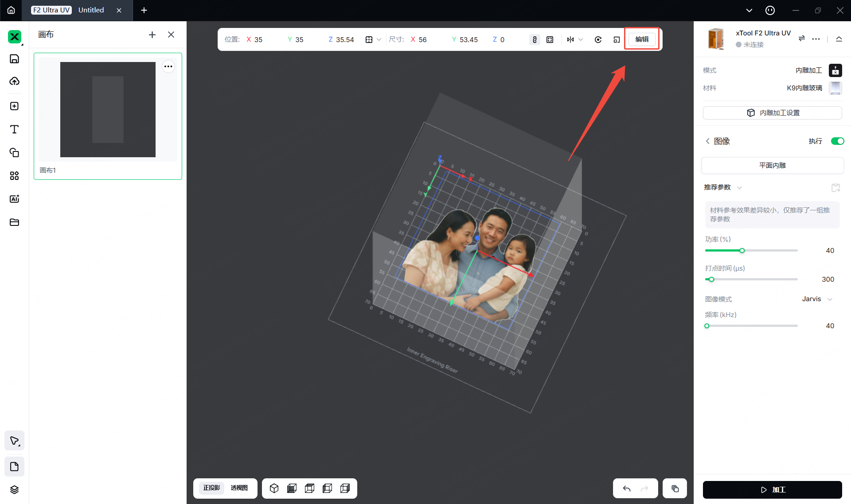
Task: Click the 编辑 edit button
Action: 641,39
